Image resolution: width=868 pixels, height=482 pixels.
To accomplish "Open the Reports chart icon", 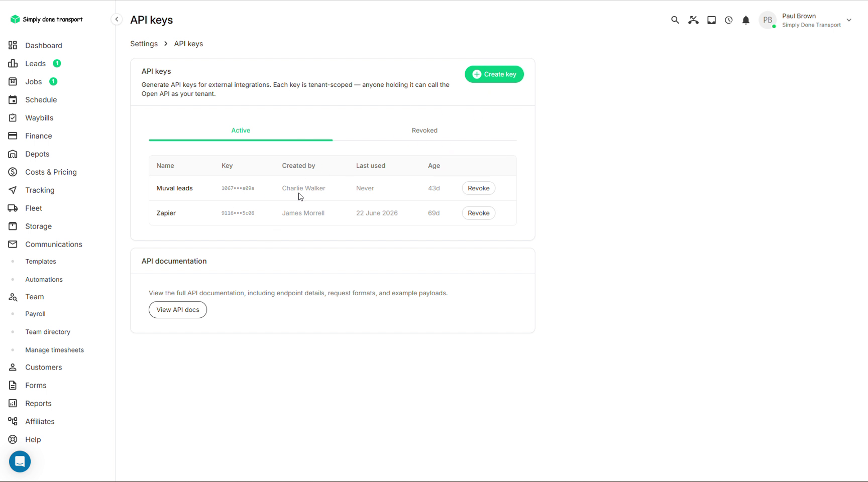I will click(13, 403).
